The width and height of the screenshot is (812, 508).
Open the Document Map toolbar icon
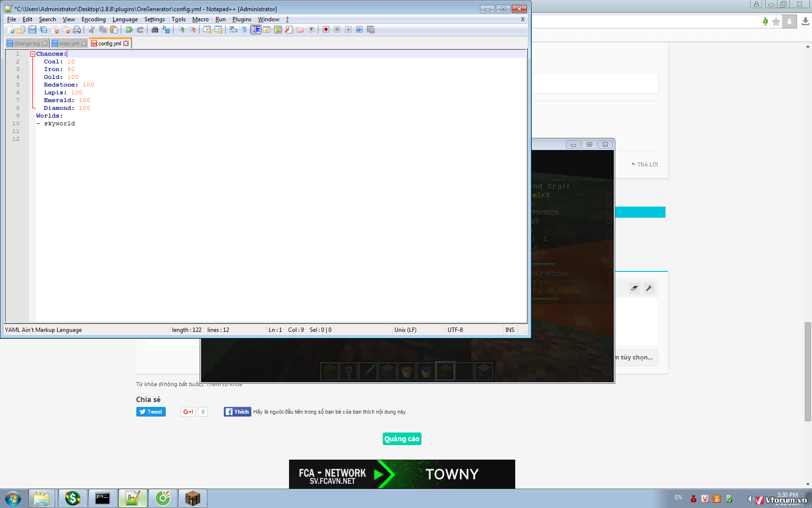point(278,30)
